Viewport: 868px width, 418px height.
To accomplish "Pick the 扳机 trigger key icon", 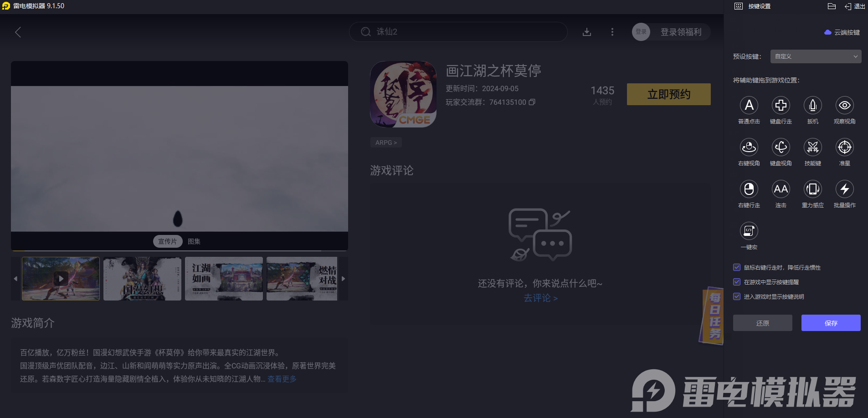I will 812,106.
